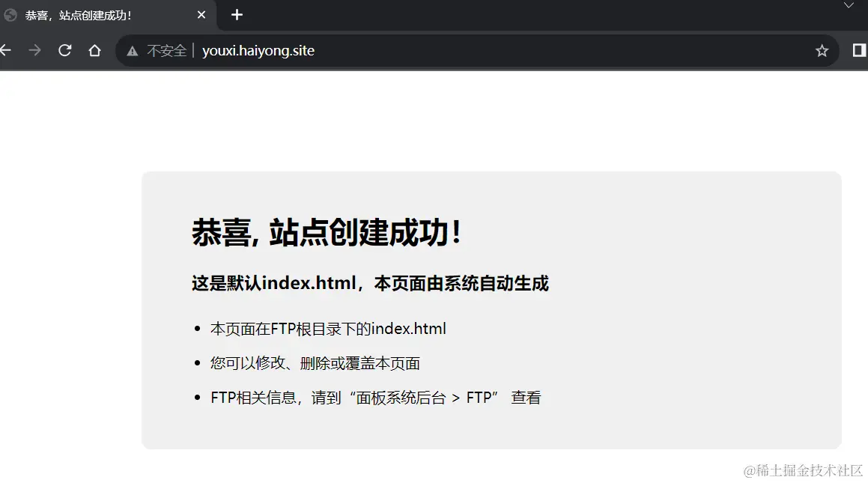
Task: Click the line FTP相关信息，请到“面板系统后台 > FTP” 查看
Action: click(376, 398)
